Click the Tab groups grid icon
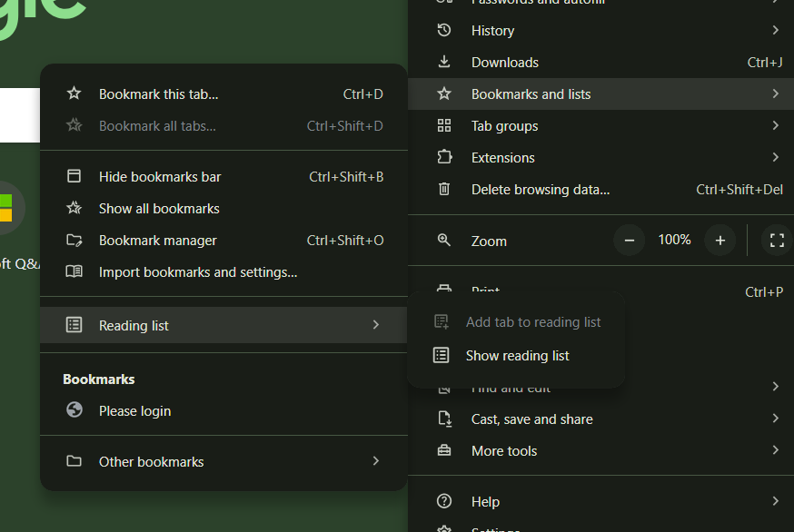 coord(444,125)
